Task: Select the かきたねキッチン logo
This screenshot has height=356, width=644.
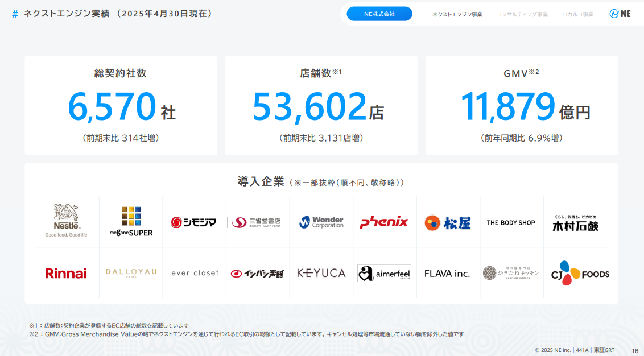Action: click(511, 272)
